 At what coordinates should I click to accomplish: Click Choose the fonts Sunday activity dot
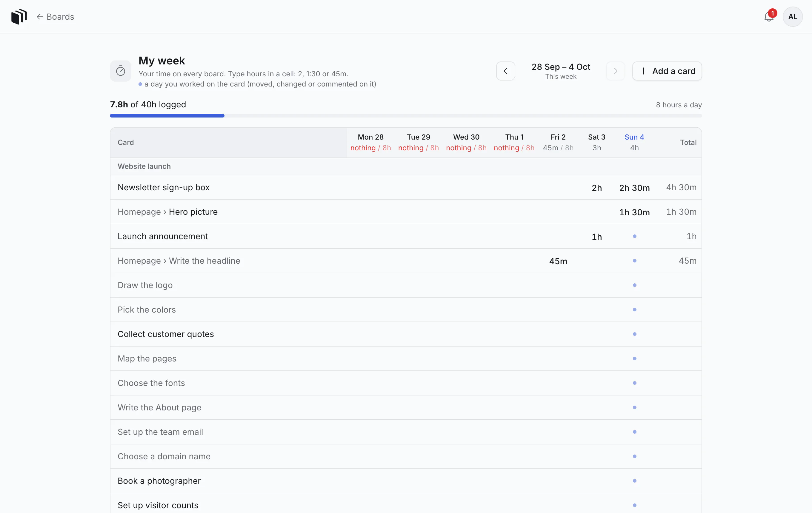[x=634, y=383]
